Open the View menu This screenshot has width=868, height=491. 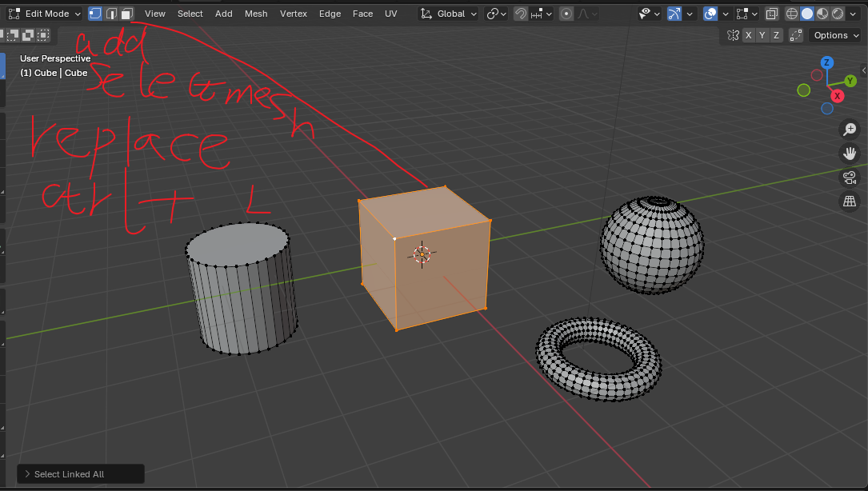pyautogui.click(x=155, y=14)
